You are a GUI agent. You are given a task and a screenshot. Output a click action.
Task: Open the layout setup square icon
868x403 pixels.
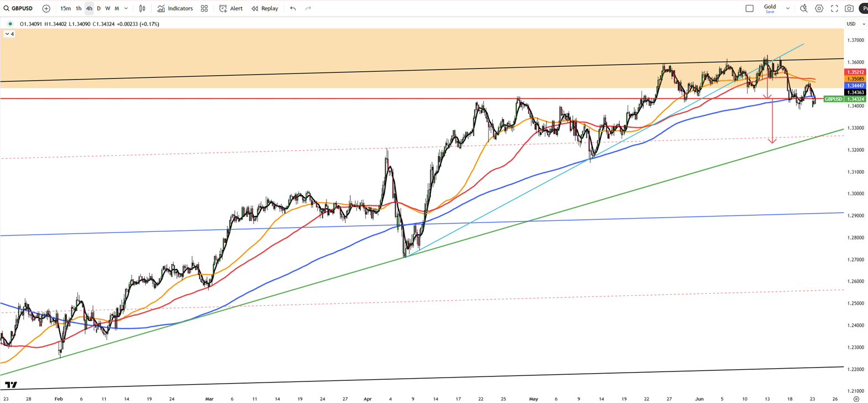click(x=749, y=8)
